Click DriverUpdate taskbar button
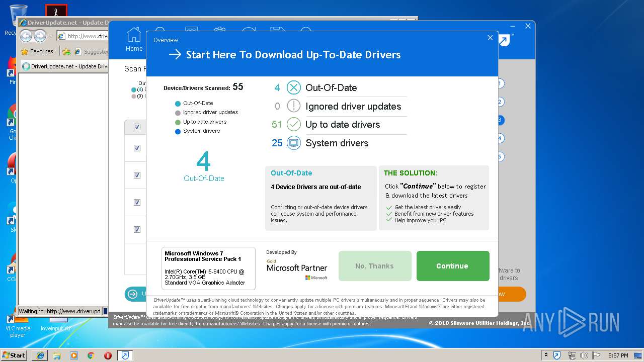The height and width of the screenshot is (362, 644). [125, 355]
